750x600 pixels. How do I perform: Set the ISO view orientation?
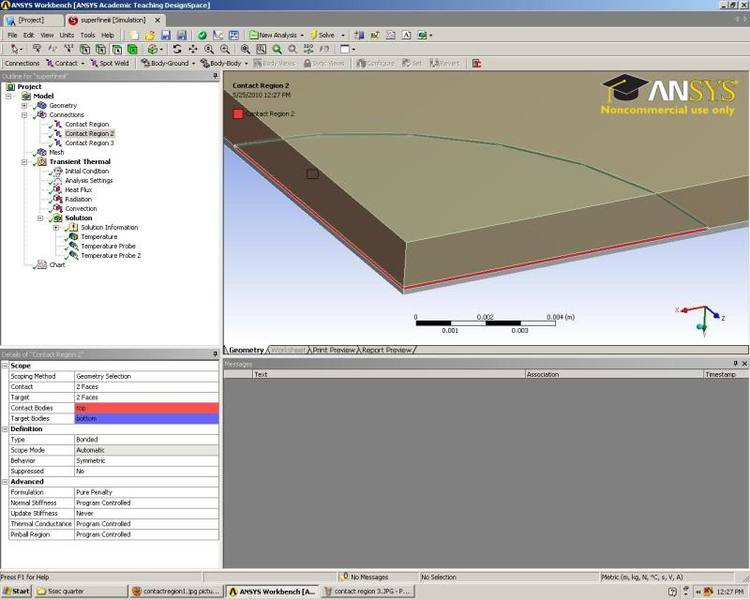pos(309,49)
